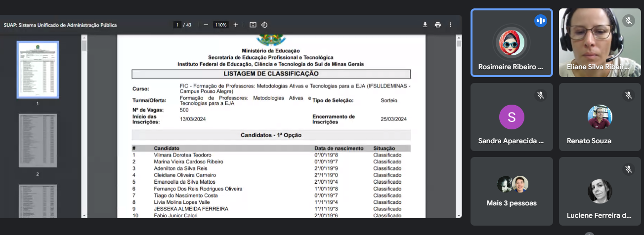644x235 pixels.
Task: Click candidate Fabio Junior Calori
Action: tap(176, 216)
